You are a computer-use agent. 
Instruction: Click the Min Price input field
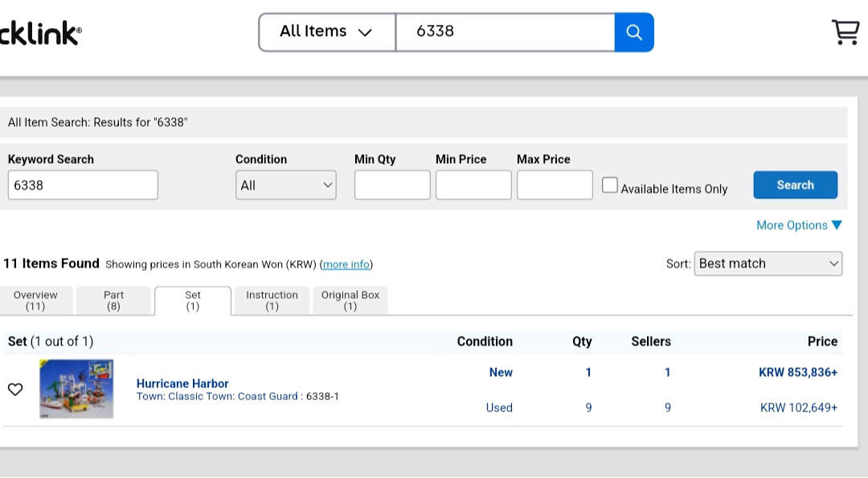[x=473, y=186]
